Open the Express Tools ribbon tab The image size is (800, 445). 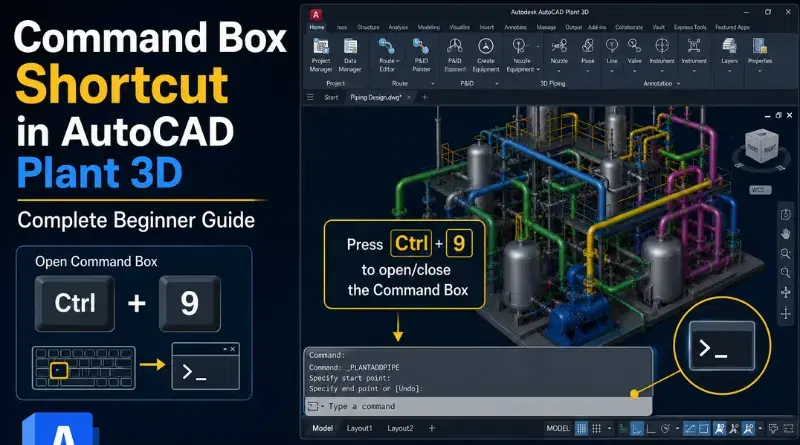690,28
